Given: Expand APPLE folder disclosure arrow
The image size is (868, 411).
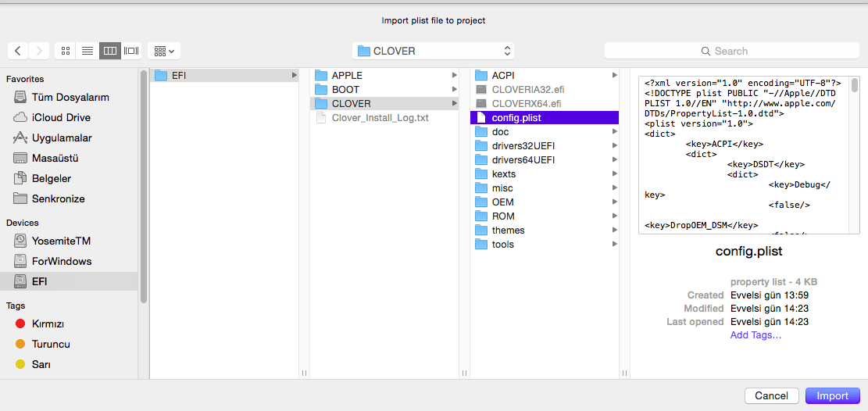Looking at the screenshot, I should (455, 75).
